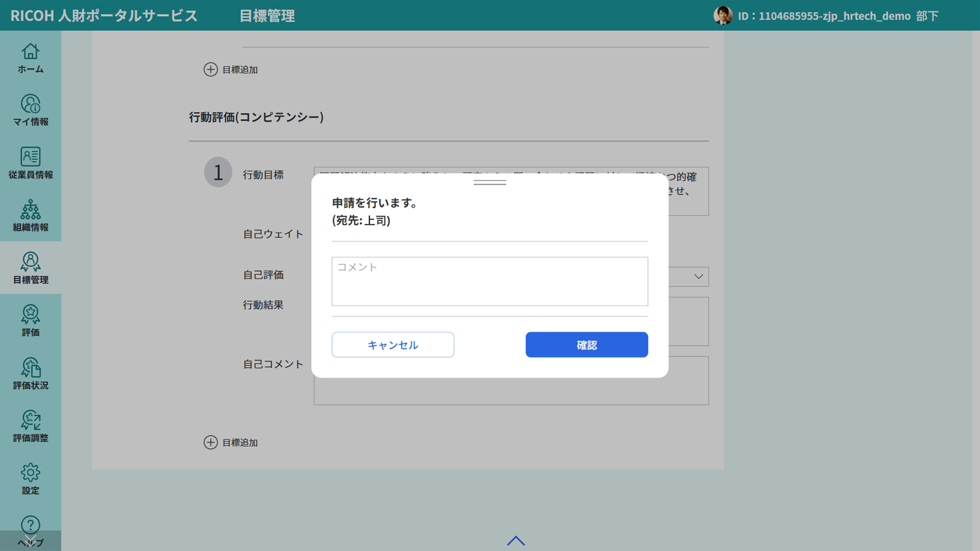Select the マイ情報 sidebar icon
Viewport: 980px width, 551px height.
tap(30, 110)
